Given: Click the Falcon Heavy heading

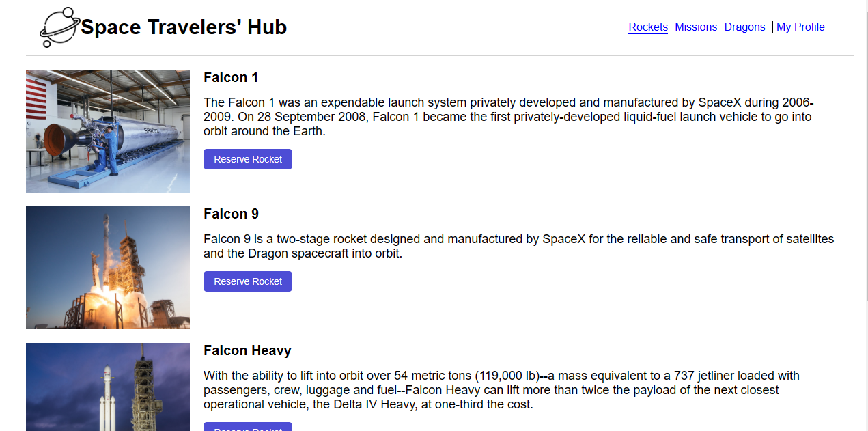Looking at the screenshot, I should coord(247,350).
